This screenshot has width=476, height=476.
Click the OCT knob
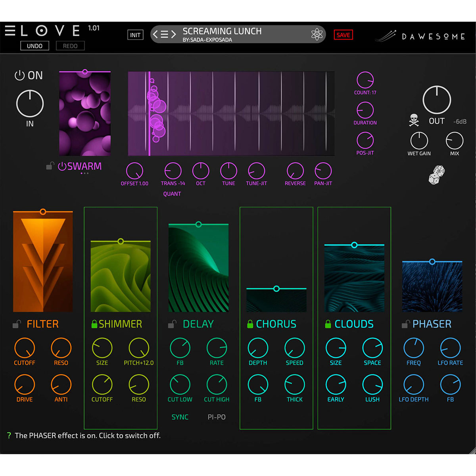pyautogui.click(x=201, y=171)
